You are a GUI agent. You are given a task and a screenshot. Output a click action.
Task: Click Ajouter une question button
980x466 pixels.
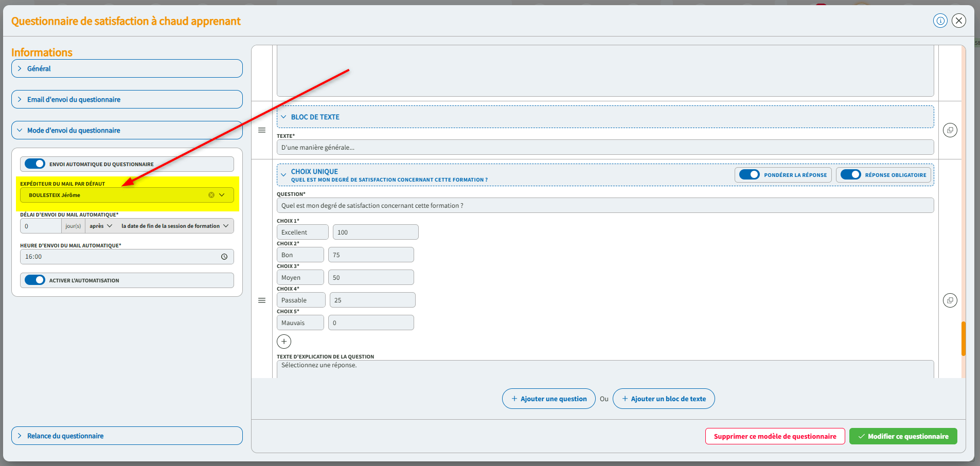pos(548,399)
